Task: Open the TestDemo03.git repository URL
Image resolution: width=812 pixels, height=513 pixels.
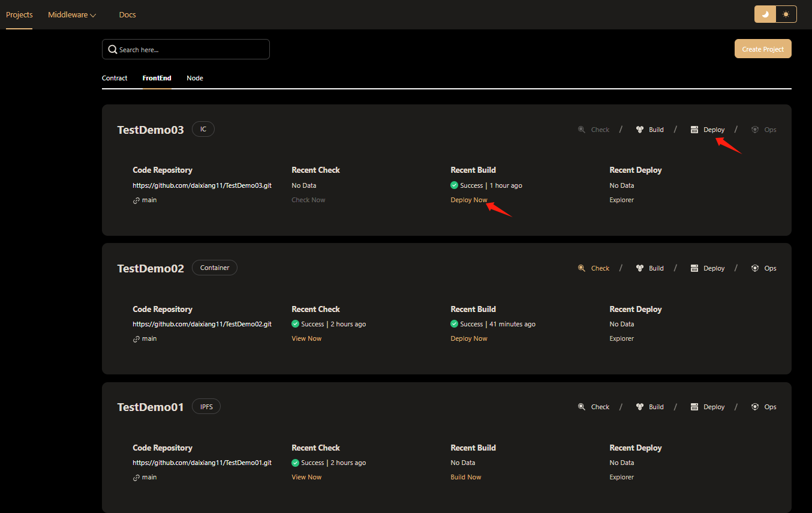Action: pos(202,185)
